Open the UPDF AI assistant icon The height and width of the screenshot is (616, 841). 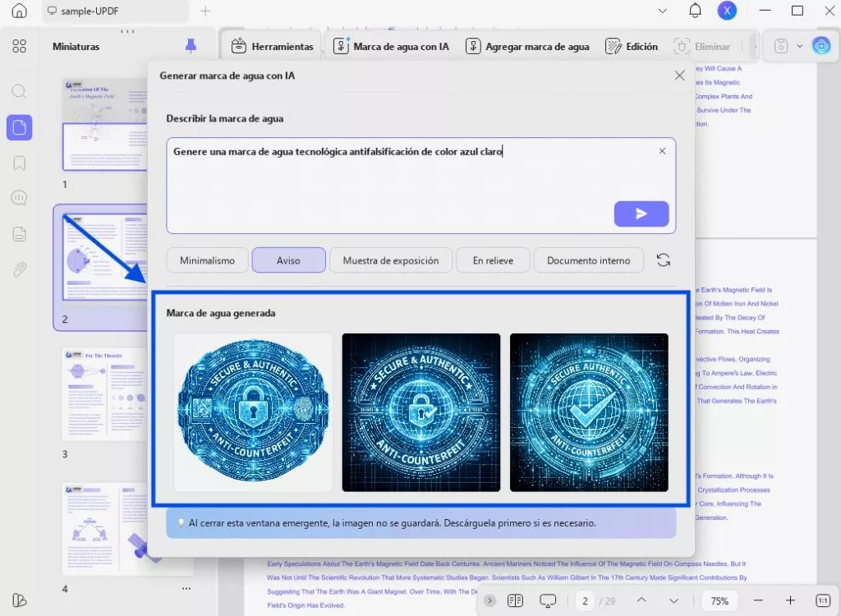point(821,46)
